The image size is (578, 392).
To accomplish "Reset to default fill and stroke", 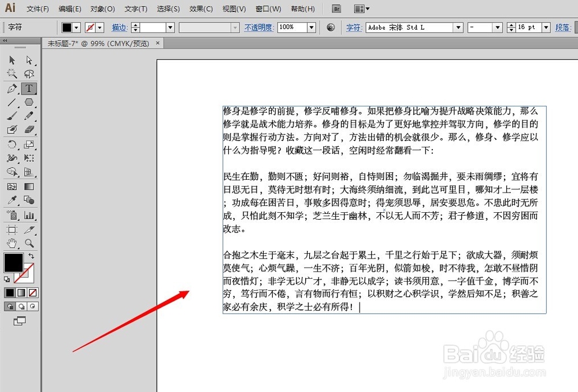I will click(6, 279).
